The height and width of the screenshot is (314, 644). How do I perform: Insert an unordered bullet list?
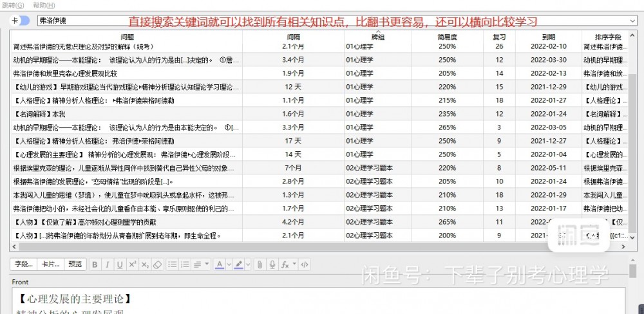pyautogui.click(x=173, y=264)
